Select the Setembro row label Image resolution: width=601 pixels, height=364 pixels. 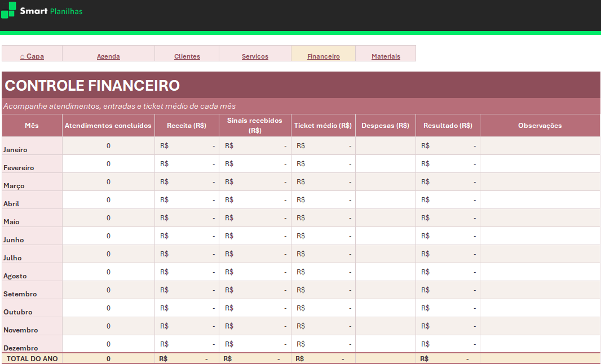click(x=32, y=290)
